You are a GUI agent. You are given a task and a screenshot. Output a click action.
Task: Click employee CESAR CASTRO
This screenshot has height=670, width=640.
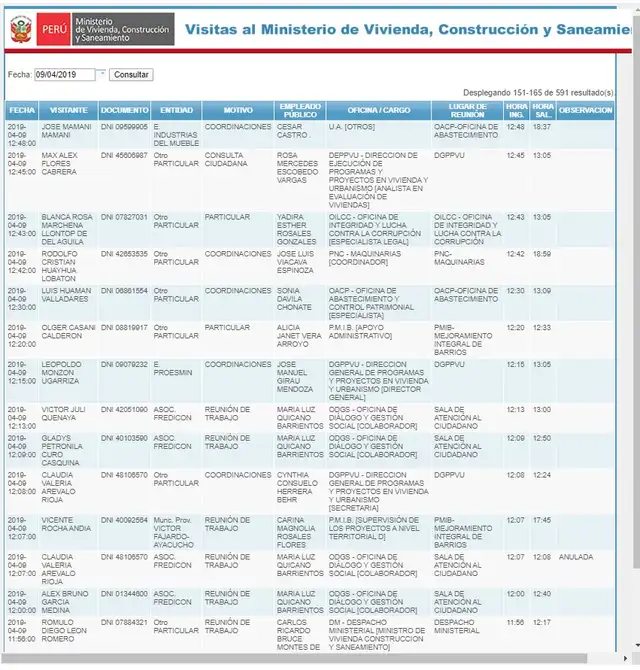point(292,131)
